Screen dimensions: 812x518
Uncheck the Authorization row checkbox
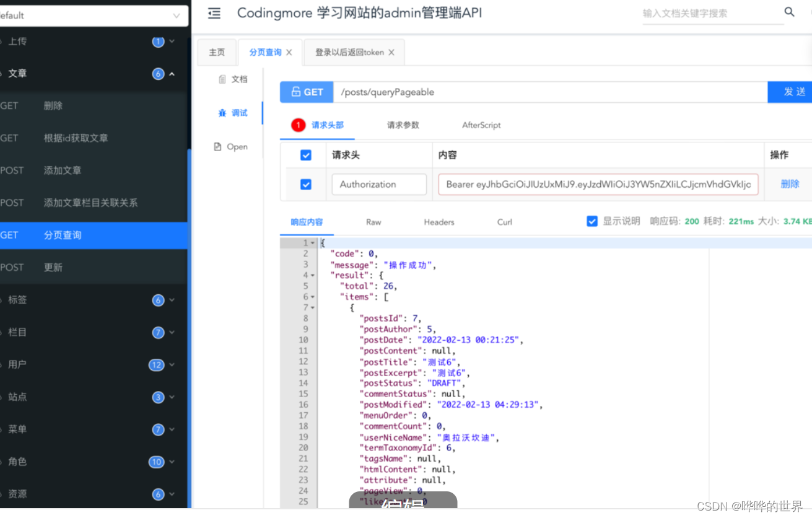click(x=306, y=184)
